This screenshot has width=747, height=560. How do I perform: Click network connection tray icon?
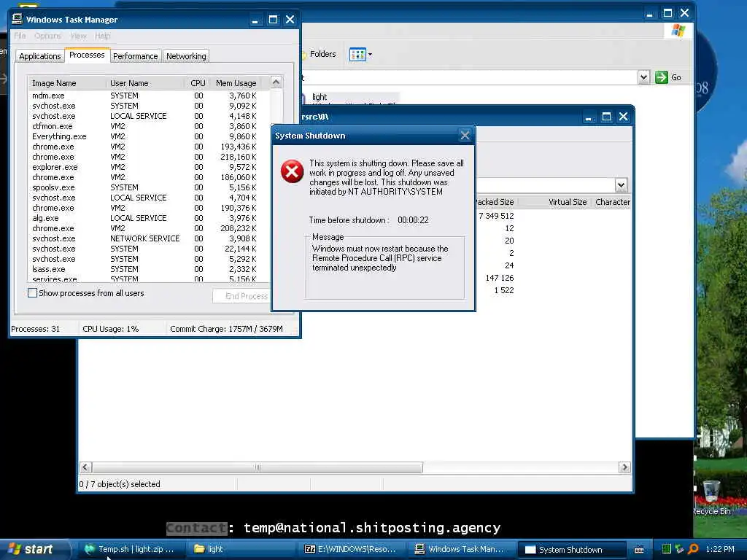point(679,549)
